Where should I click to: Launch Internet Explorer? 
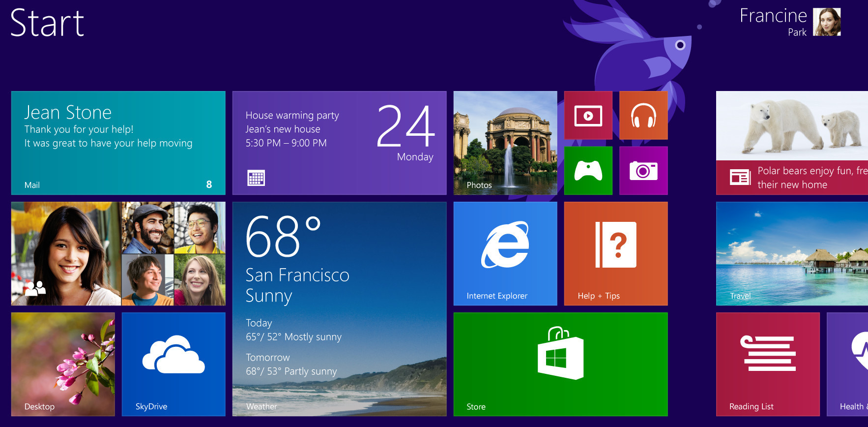click(505, 253)
